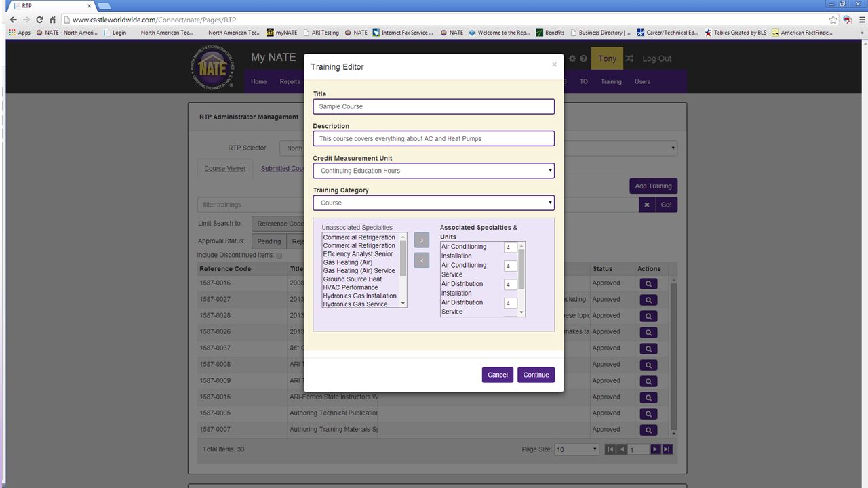This screenshot has width=868, height=488.
Task: Click the shuffle icon next to Tony
Action: [x=629, y=59]
